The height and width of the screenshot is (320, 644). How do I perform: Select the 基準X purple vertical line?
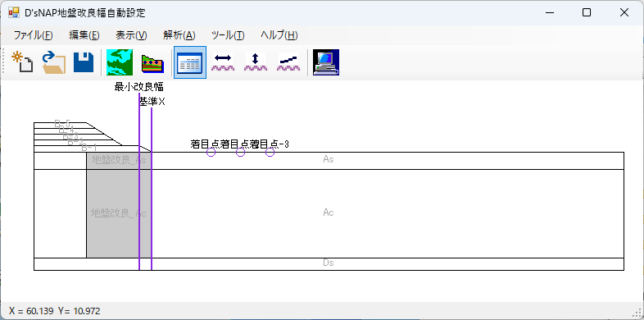[x=152, y=190]
